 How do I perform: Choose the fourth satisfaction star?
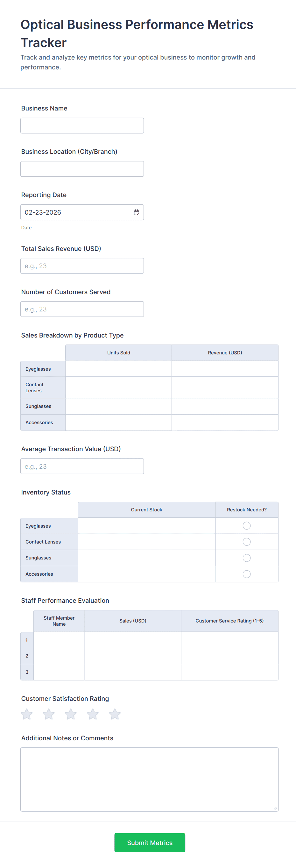tap(93, 714)
